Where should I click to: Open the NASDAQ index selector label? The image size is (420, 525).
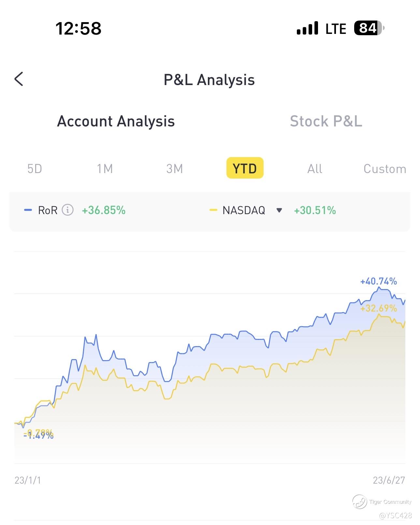244,210
